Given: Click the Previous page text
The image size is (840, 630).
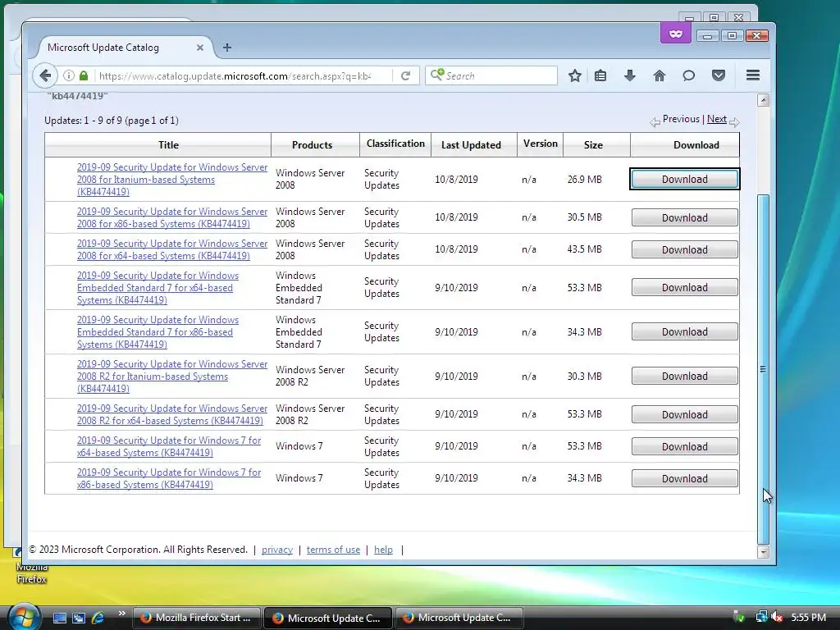Looking at the screenshot, I should tap(681, 119).
